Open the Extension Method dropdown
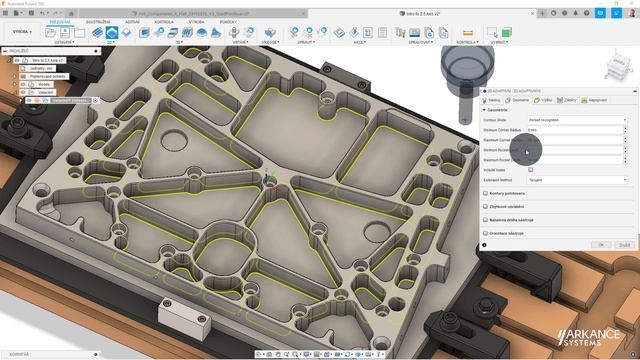The width and height of the screenshot is (640, 360). (x=577, y=180)
